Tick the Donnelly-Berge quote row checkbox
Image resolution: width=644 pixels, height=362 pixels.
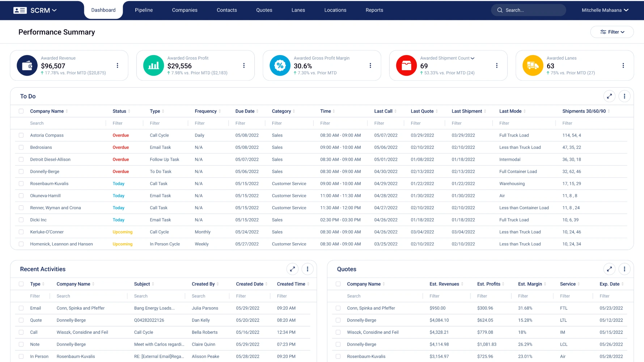(x=338, y=320)
